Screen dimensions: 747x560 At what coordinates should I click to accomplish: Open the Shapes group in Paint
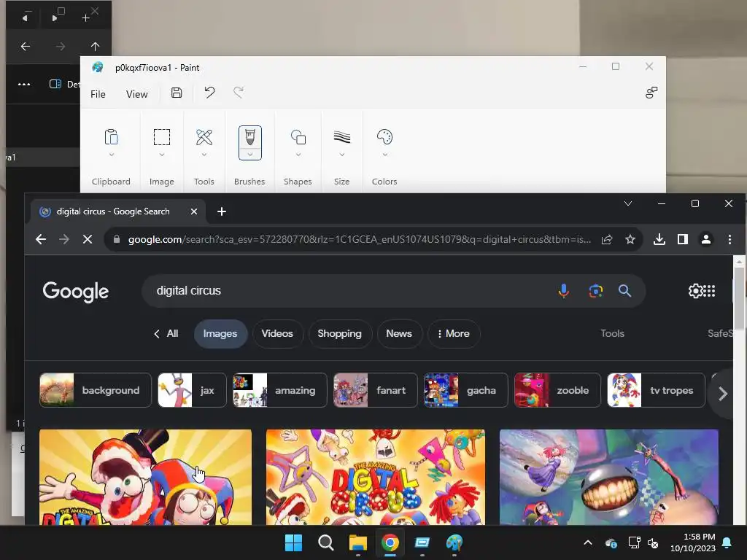[298, 137]
